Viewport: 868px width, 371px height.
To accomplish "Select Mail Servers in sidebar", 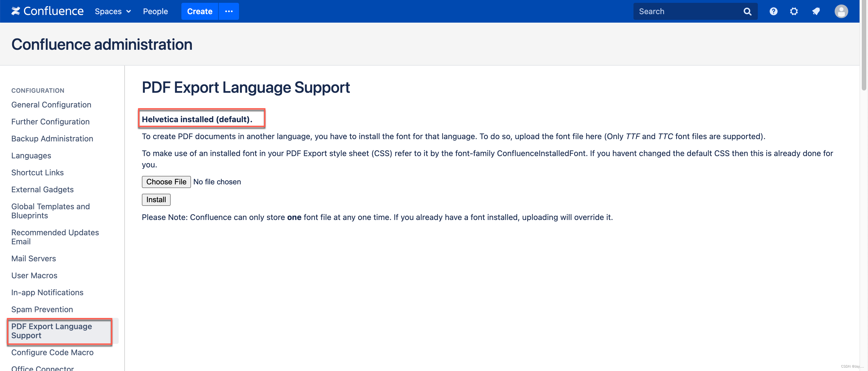I will (x=33, y=258).
